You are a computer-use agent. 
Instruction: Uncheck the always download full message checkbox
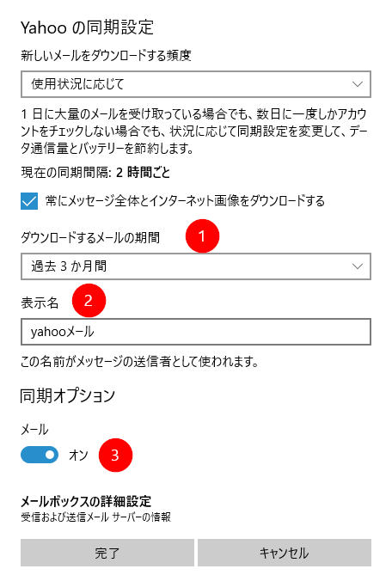tap(29, 201)
